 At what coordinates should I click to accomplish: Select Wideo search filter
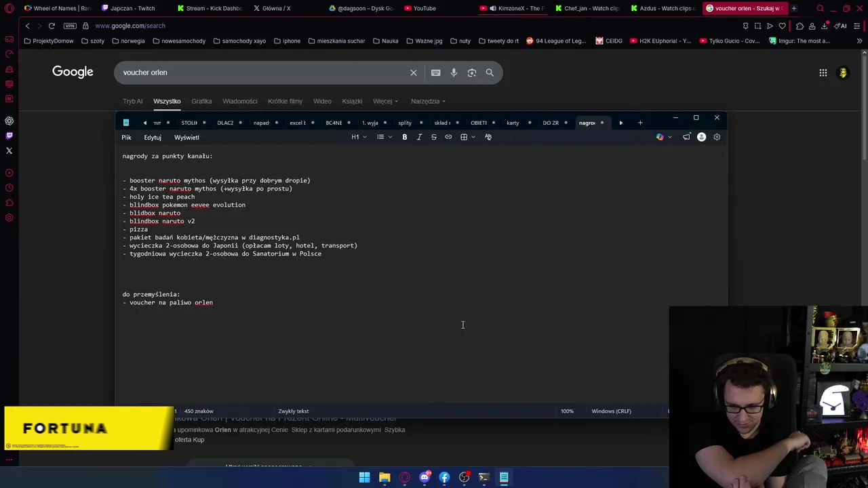click(322, 101)
